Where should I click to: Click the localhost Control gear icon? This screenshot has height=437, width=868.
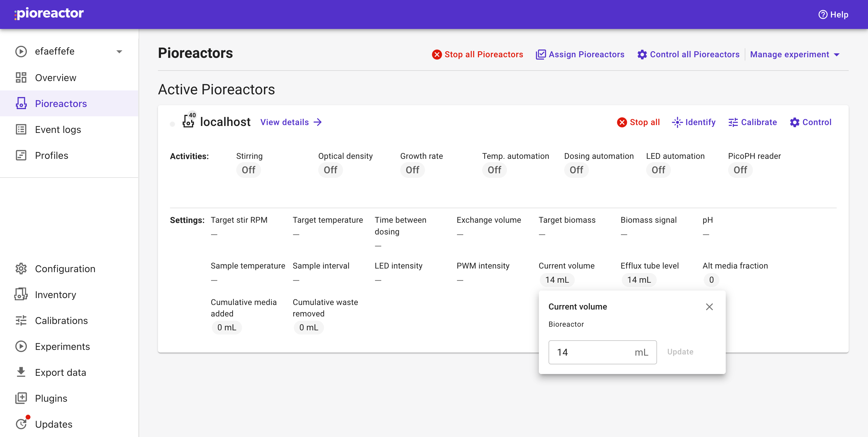(794, 122)
